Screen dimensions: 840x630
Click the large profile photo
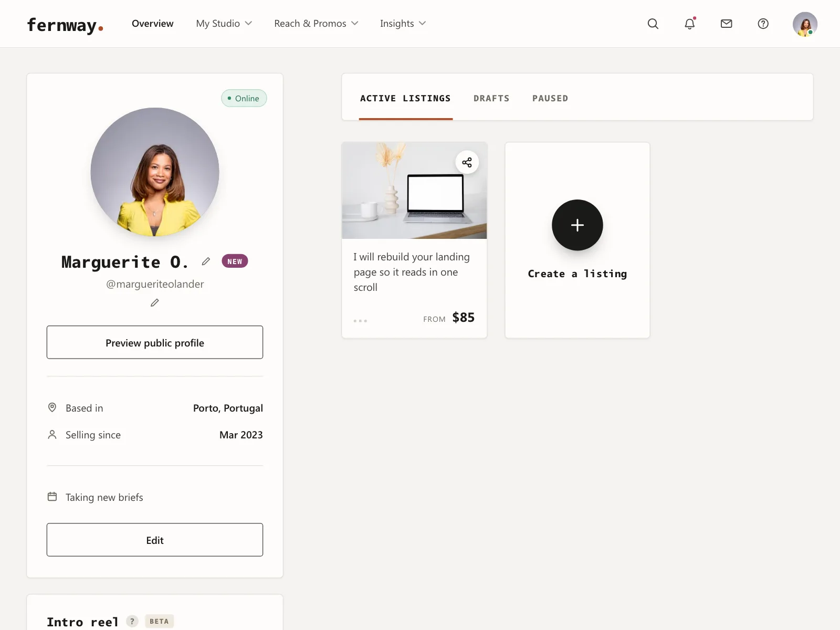pyautogui.click(x=155, y=172)
